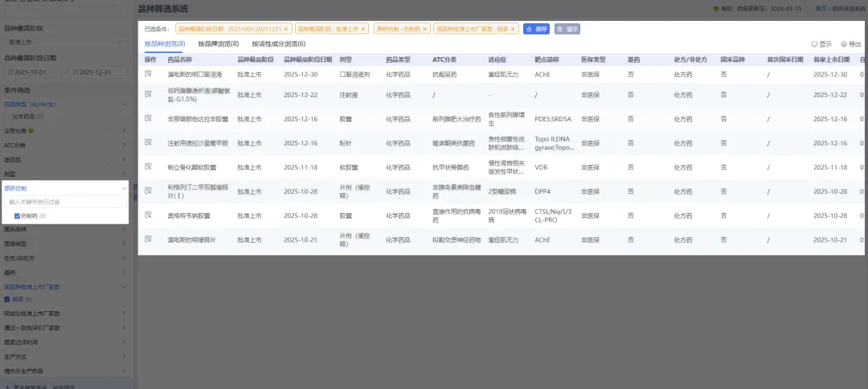
Task: Click the 粉针 dosage form cell
Action: [345, 143]
